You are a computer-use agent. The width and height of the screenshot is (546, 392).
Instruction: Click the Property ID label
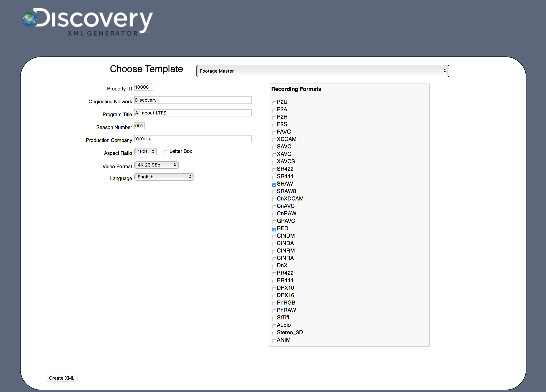[119, 89]
